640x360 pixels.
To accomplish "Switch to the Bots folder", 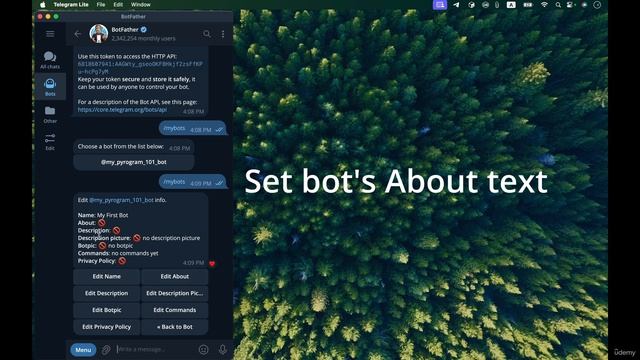I will click(x=50, y=87).
